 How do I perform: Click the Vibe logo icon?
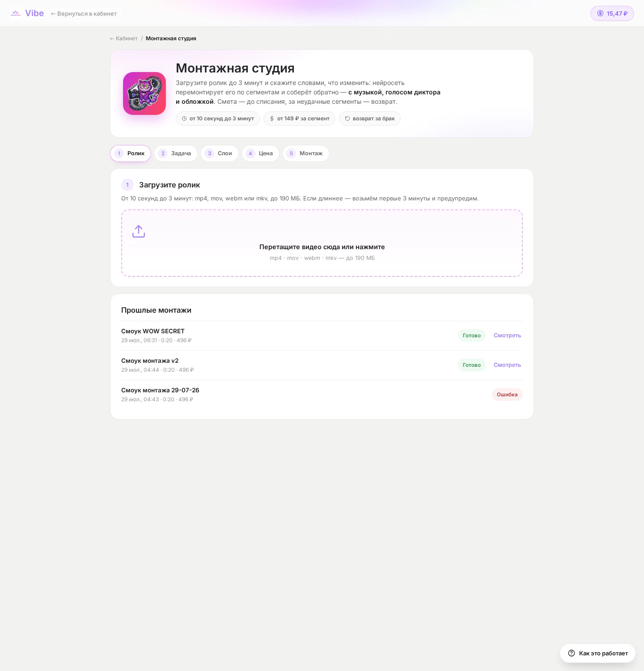click(x=16, y=13)
